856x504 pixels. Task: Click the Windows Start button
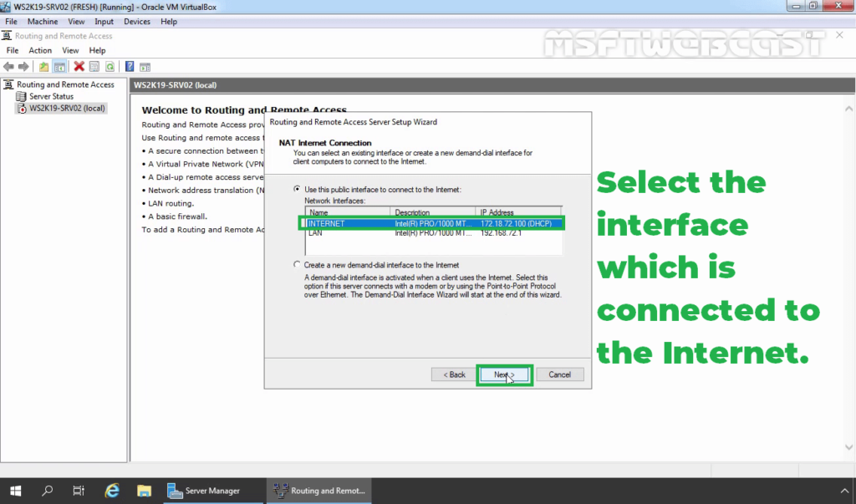pos(15,491)
